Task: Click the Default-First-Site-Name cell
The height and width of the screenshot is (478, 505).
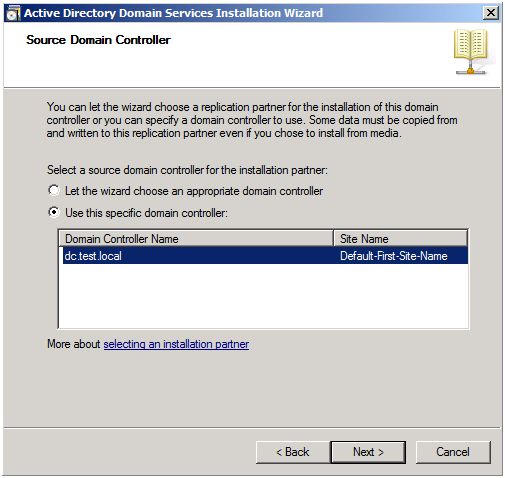Action: pyautogui.click(x=394, y=256)
